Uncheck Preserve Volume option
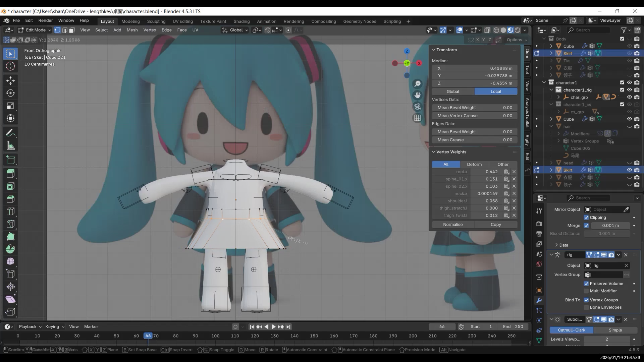 [586, 284]
